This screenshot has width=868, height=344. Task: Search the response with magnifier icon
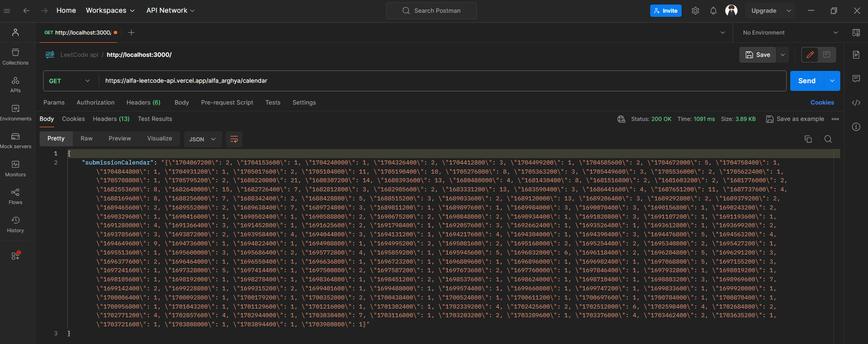click(x=828, y=139)
